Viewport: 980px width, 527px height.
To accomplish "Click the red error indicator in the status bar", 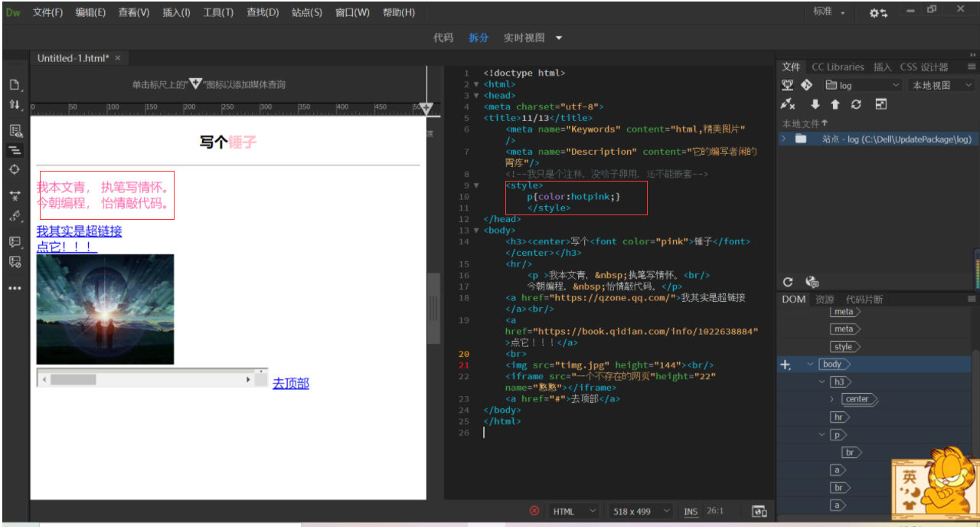I will coord(534,511).
